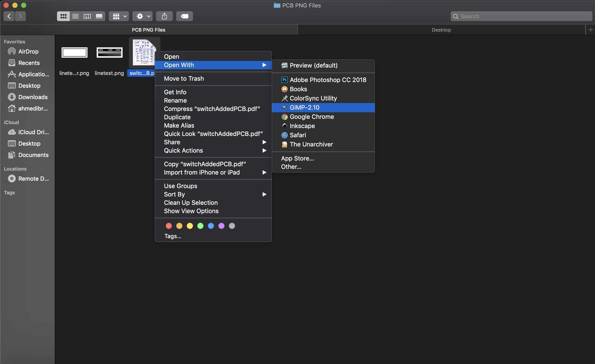Select the switchAddedPCB PDF file icon
Image resolution: width=595 pixels, height=364 pixels.
144,52
